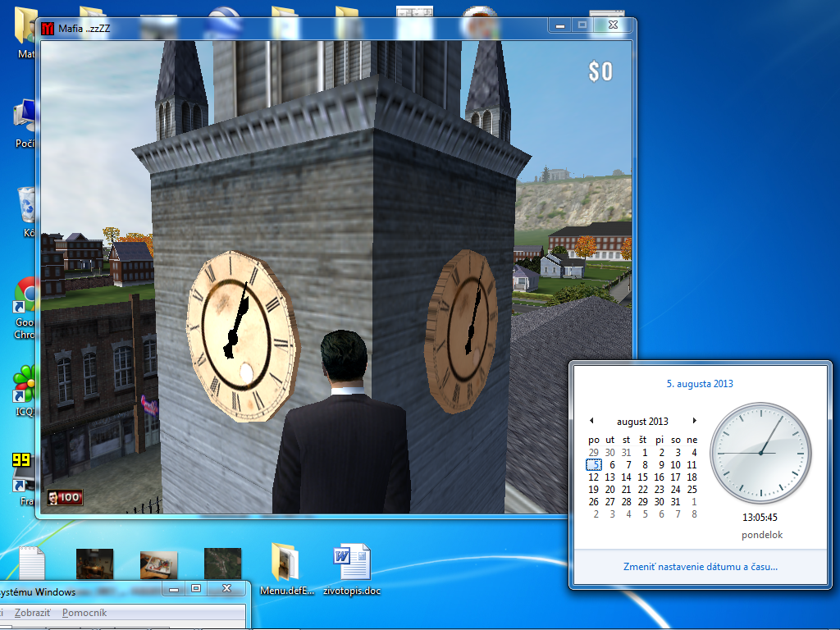Minimize the 'ystému Windows' bottom window
The width and height of the screenshot is (840, 630).
coord(174,589)
